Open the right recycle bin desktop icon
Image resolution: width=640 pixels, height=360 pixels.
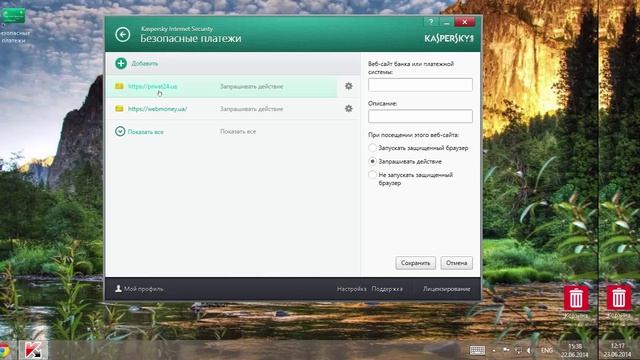[x=618, y=299]
